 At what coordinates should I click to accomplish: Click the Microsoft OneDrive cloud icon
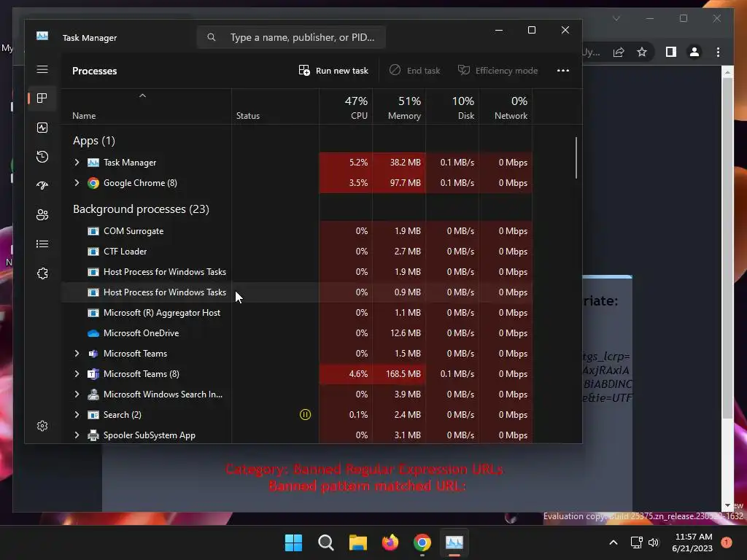[x=93, y=333]
